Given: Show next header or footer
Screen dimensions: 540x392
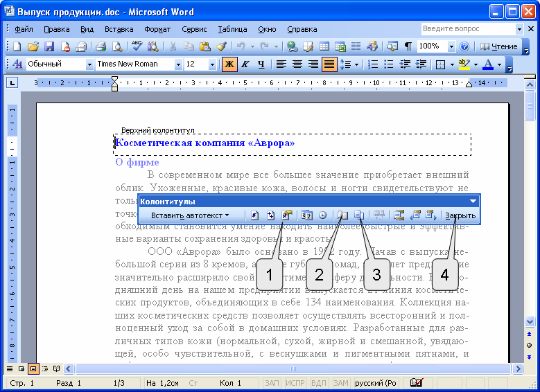Looking at the screenshot, I should coord(431,215).
